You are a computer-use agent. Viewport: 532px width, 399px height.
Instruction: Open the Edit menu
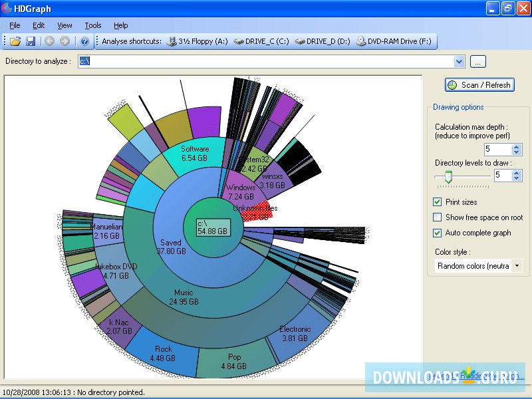39,25
